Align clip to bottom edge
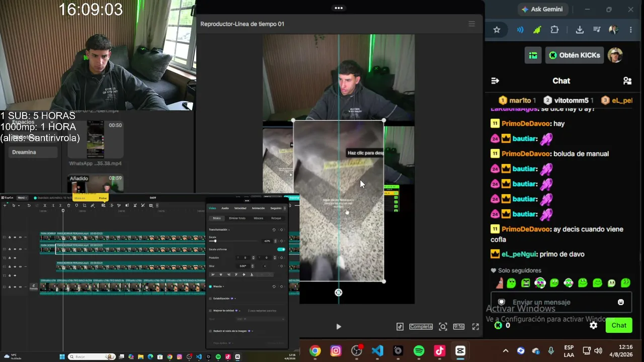The height and width of the screenshot is (362, 644). pyautogui.click(x=252, y=275)
